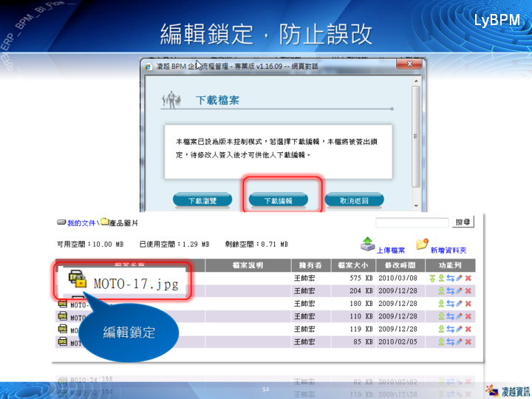The image size is (532, 399).
Task: Click the dialog scrollbar up arrow
Action: pos(416,81)
